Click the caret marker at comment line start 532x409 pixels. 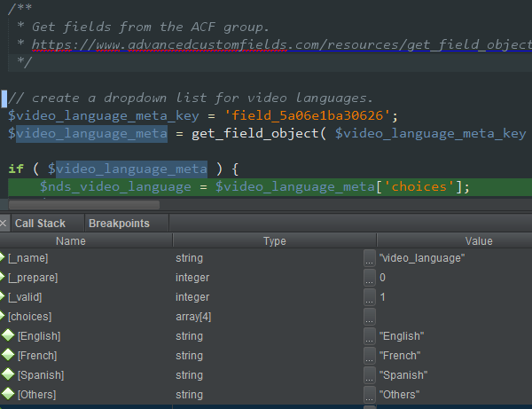(4, 98)
